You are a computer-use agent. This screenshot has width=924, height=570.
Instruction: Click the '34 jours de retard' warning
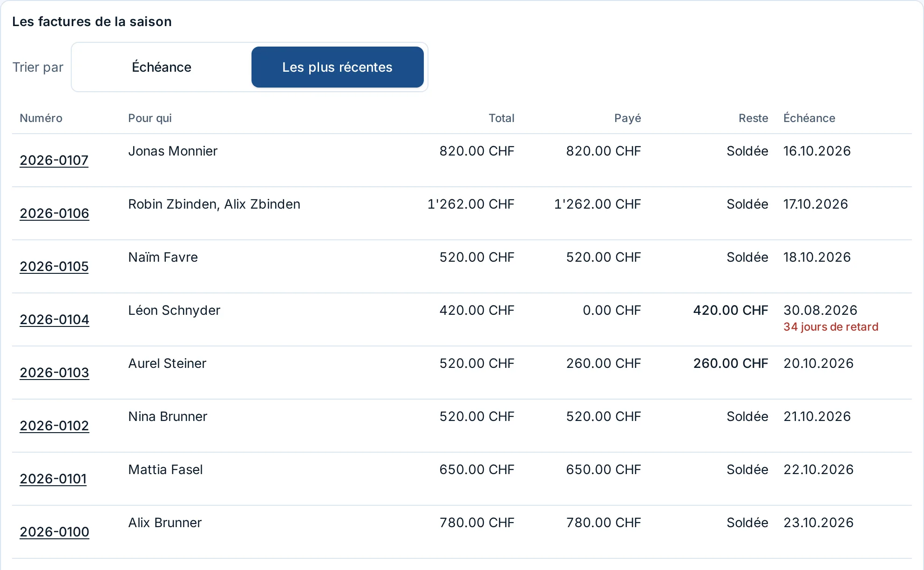(x=831, y=327)
